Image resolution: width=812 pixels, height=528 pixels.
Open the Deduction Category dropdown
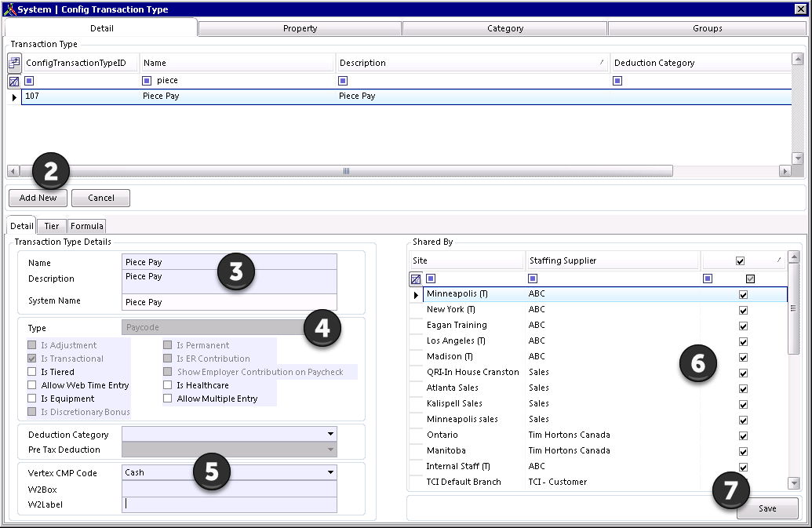[x=330, y=434]
